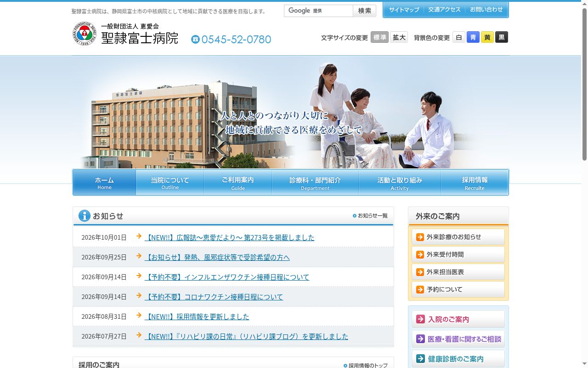Click the Google search input field
The height and width of the screenshot is (368, 588).
pyautogui.click(x=318, y=11)
